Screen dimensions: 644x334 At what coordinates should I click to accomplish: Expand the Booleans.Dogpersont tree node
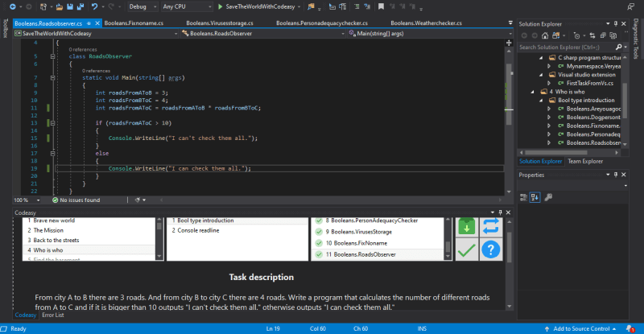click(549, 117)
